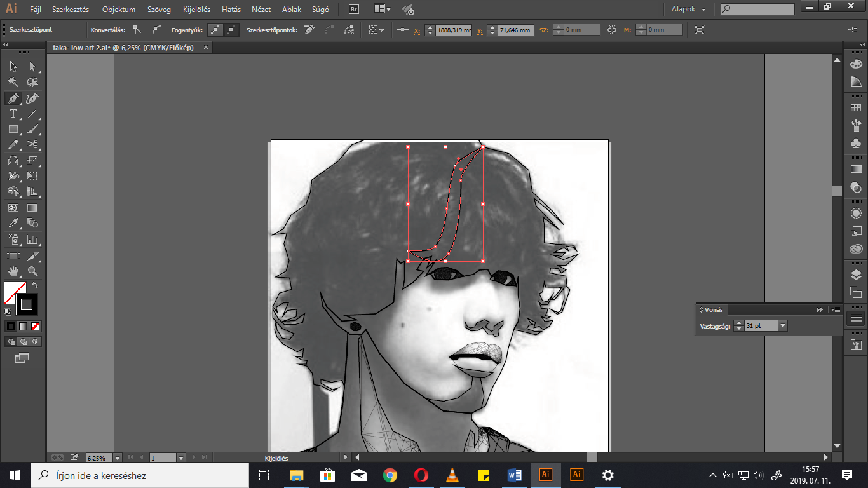The image size is (868, 488).
Task: Select the Pencil tool
Action: pyautogui.click(x=13, y=145)
